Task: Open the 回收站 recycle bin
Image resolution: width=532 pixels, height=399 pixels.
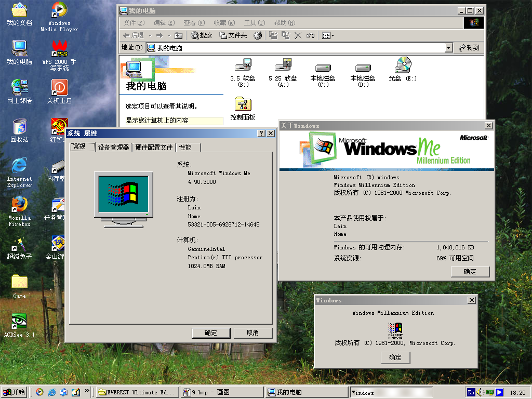Action: click(x=19, y=130)
